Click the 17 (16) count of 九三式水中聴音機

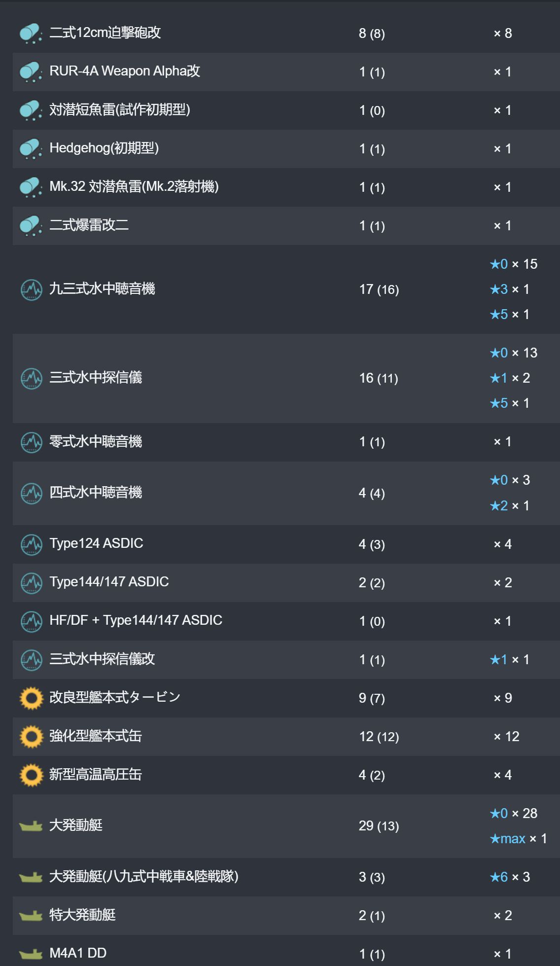coord(379,289)
